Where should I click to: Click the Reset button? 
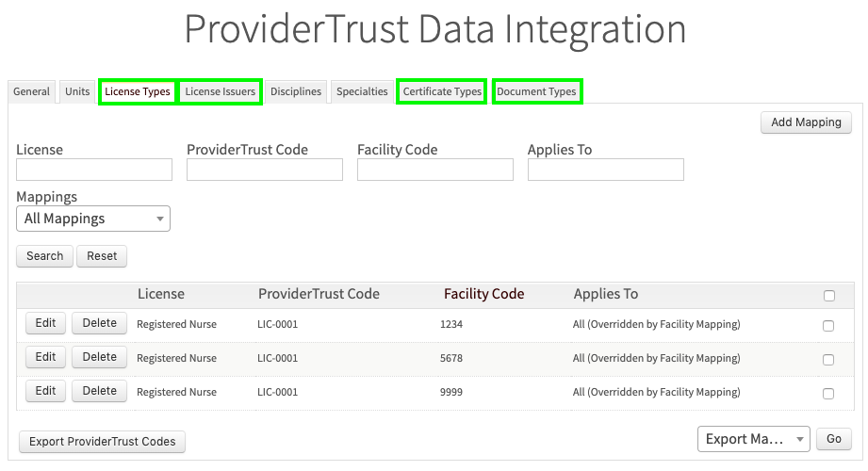pos(102,256)
